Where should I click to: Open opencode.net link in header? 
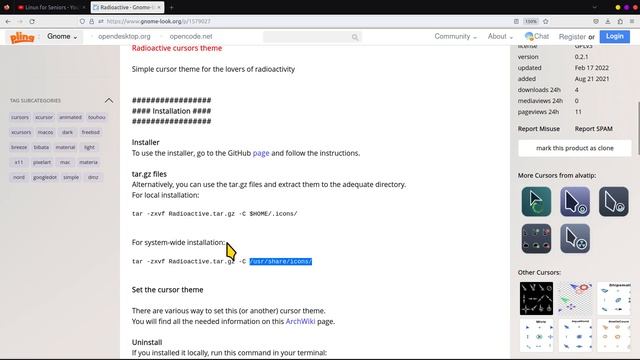click(191, 36)
